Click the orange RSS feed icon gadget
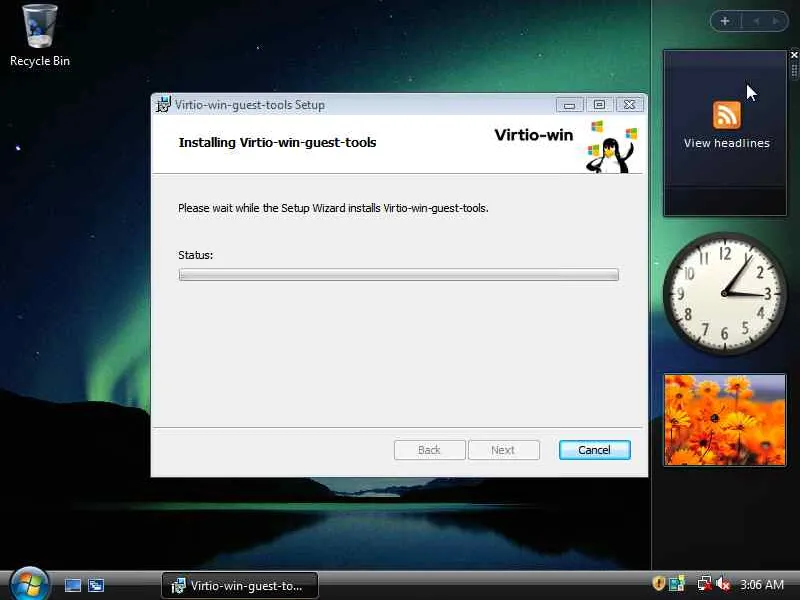800x600 pixels. click(x=727, y=115)
